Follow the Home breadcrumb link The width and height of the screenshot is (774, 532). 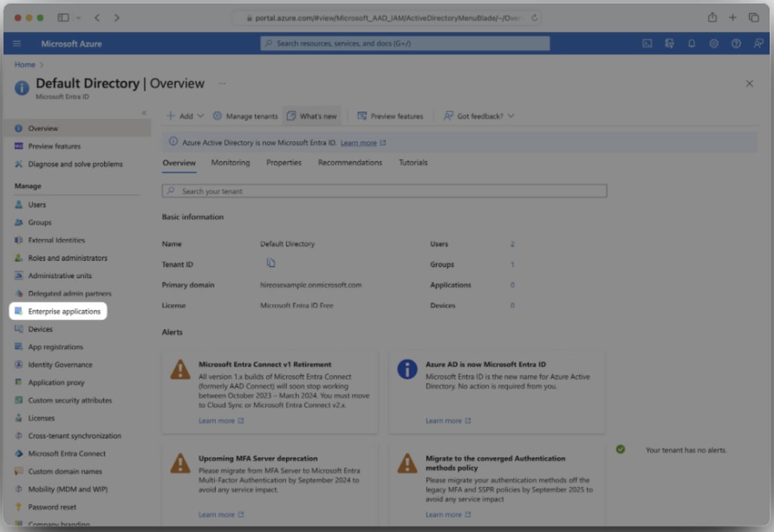click(25, 64)
